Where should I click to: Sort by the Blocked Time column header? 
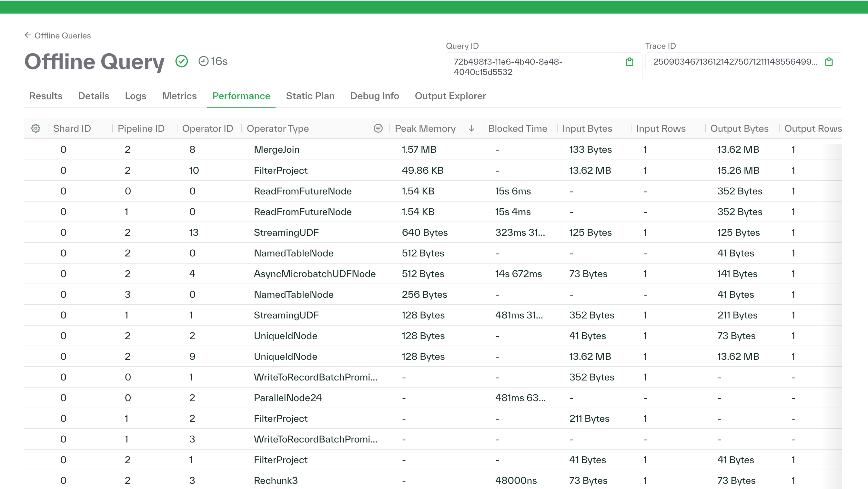[518, 128]
